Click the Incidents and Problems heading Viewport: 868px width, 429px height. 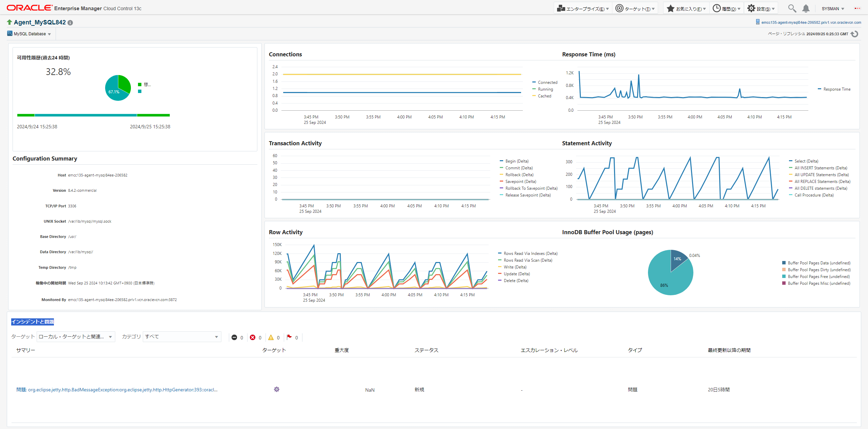click(33, 322)
